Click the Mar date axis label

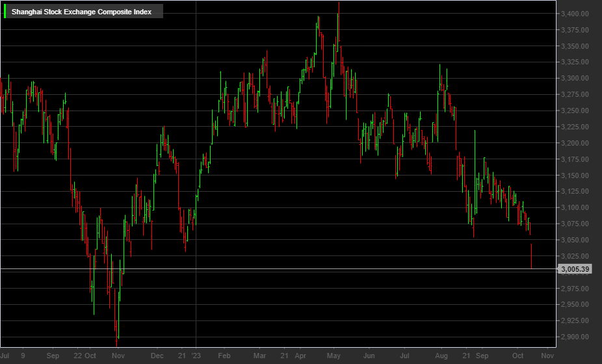[259, 356]
